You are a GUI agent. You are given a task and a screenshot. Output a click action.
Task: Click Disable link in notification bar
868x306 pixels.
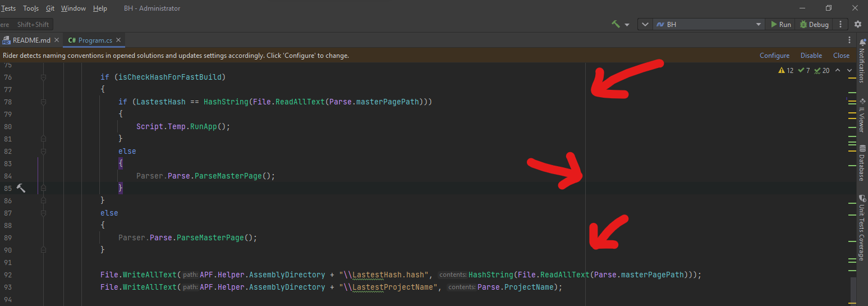(811, 56)
